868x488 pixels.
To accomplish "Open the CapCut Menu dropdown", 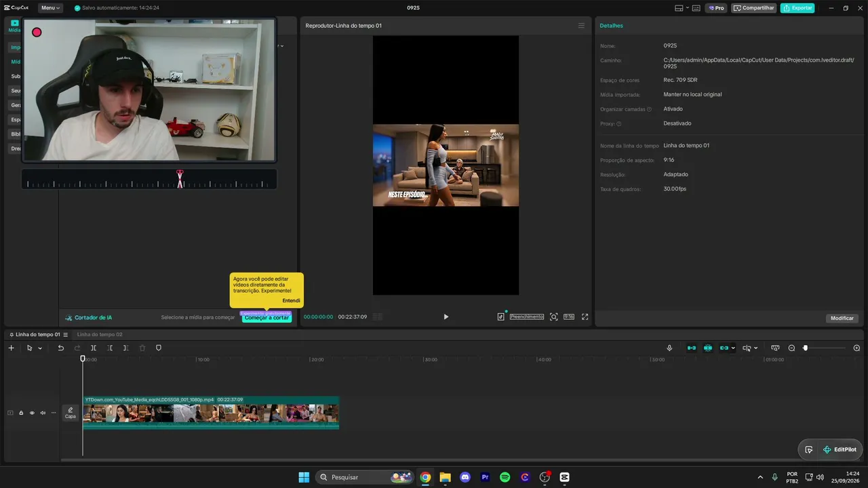I will [50, 8].
